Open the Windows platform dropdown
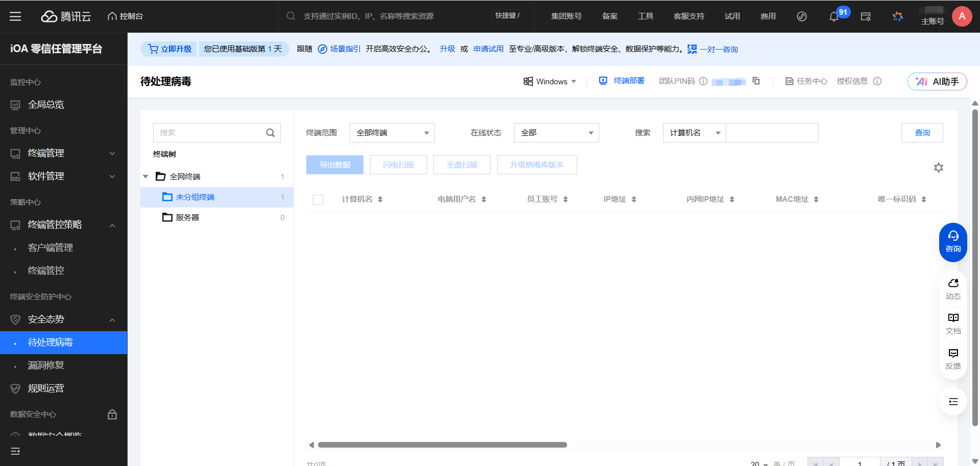The height and width of the screenshot is (466, 980). [550, 81]
